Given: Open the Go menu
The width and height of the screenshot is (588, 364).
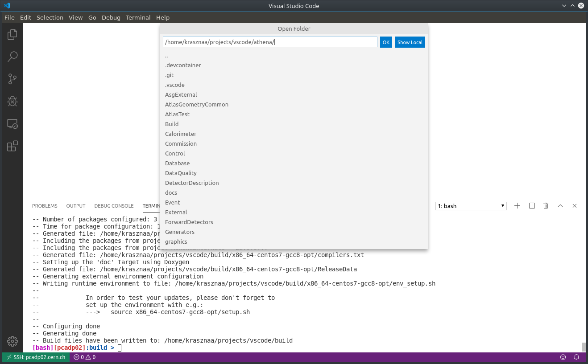Looking at the screenshot, I should pos(92,17).
